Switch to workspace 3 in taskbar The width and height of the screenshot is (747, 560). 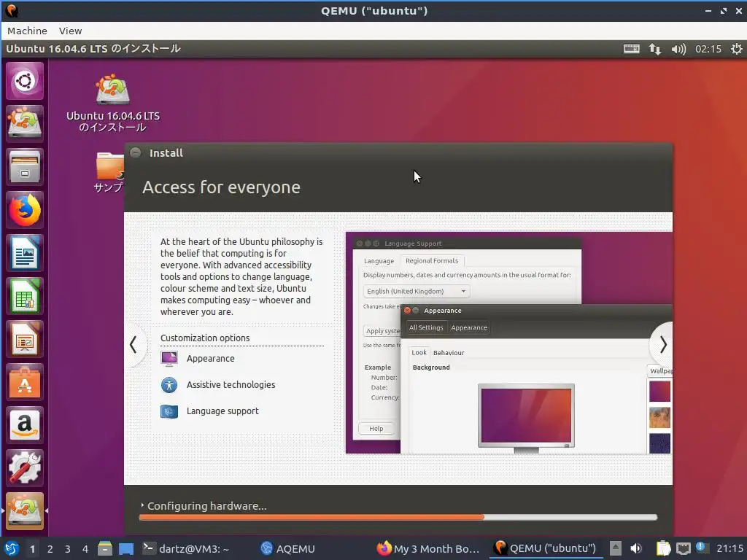68,549
